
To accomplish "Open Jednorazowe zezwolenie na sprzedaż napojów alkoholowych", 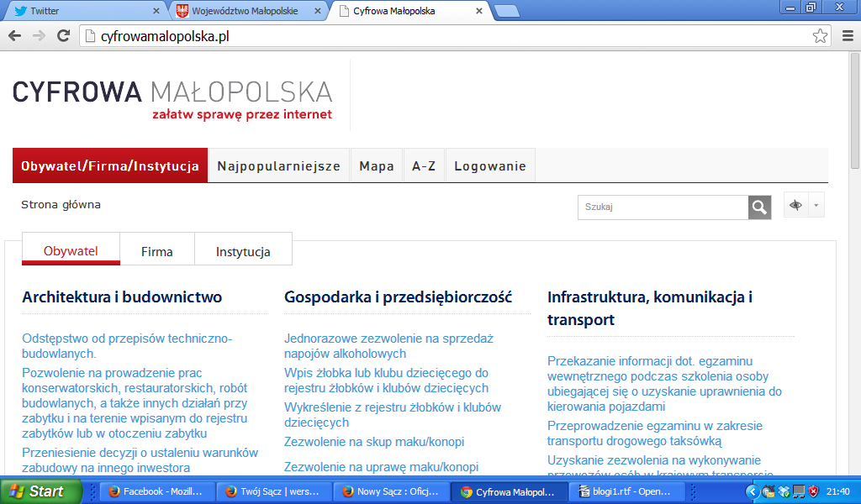I will click(388, 346).
